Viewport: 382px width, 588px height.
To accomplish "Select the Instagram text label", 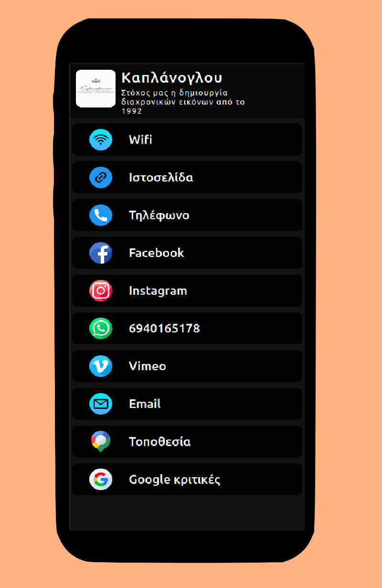I will (x=158, y=291).
